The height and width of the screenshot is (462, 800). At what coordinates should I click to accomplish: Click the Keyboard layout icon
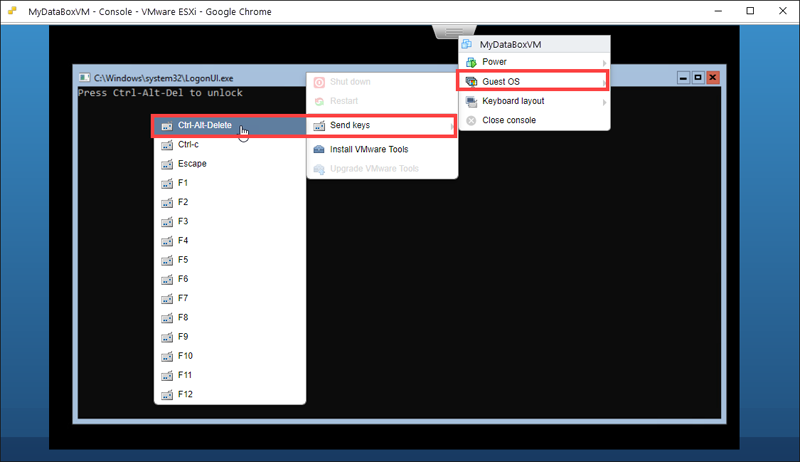[471, 101]
